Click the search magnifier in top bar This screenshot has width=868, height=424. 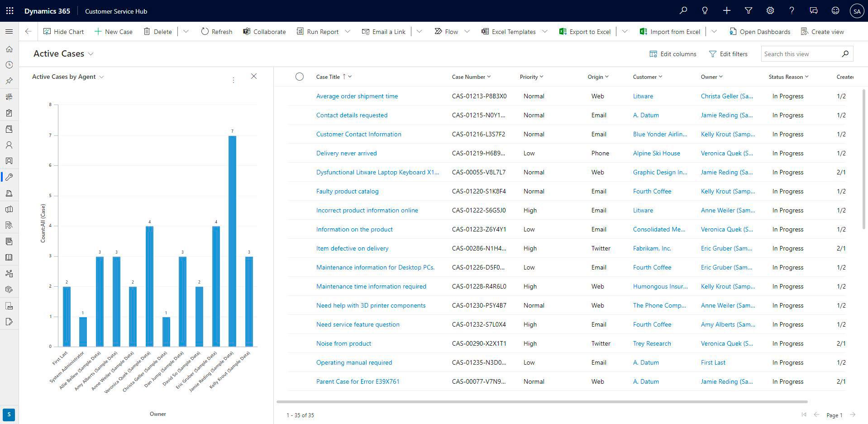683,11
